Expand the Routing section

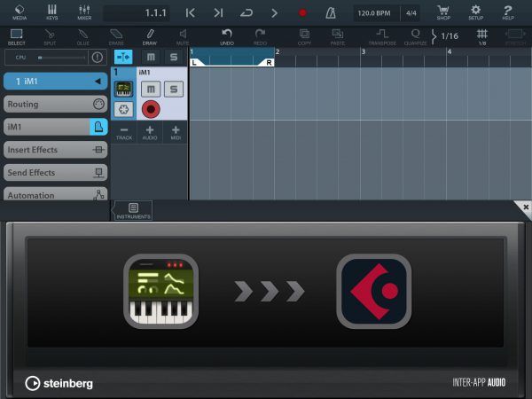click(56, 104)
